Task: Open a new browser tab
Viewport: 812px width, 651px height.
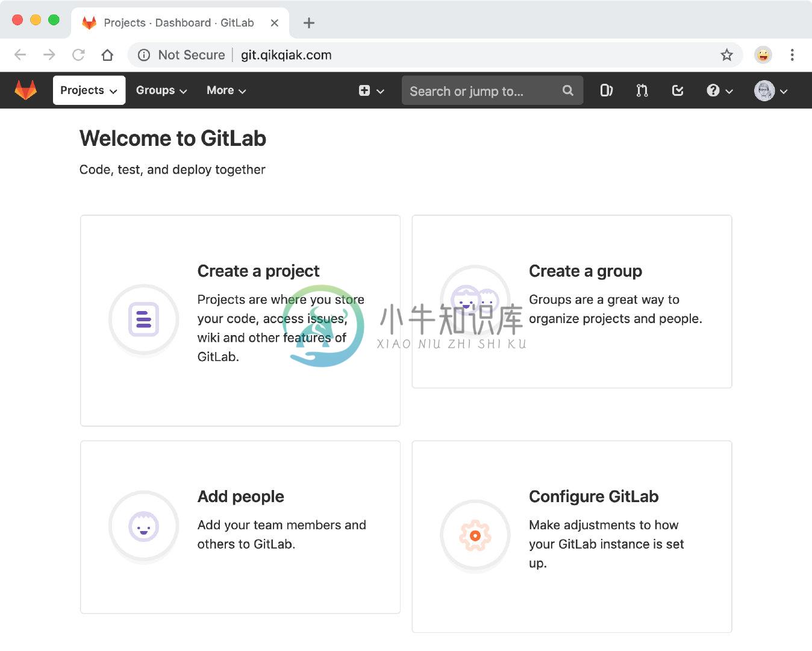Action: [x=309, y=23]
